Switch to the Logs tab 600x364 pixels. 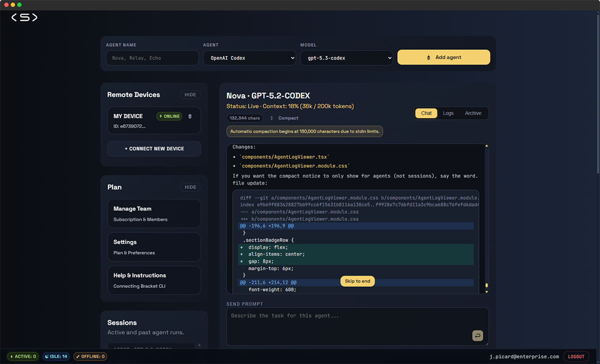[448, 113]
